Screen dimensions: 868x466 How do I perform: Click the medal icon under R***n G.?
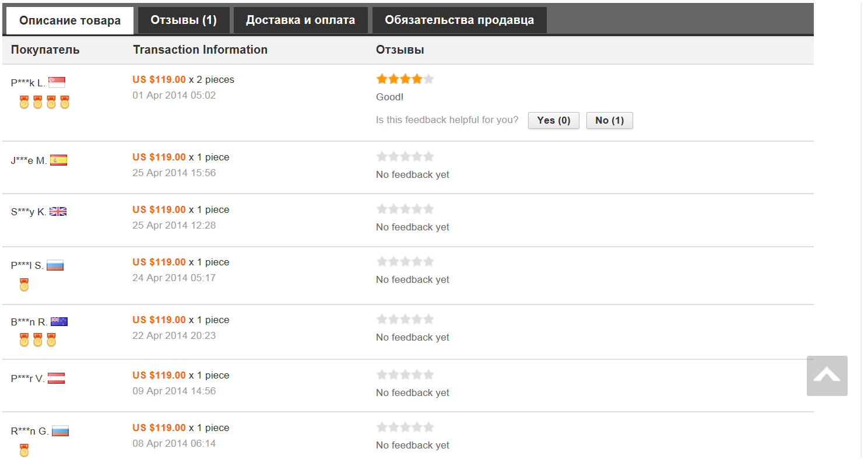click(24, 450)
